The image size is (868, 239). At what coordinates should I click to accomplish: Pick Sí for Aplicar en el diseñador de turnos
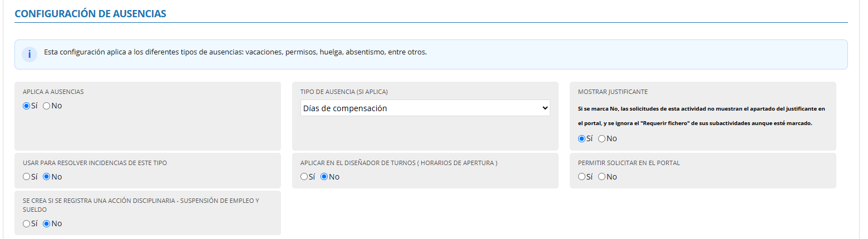pos(304,177)
